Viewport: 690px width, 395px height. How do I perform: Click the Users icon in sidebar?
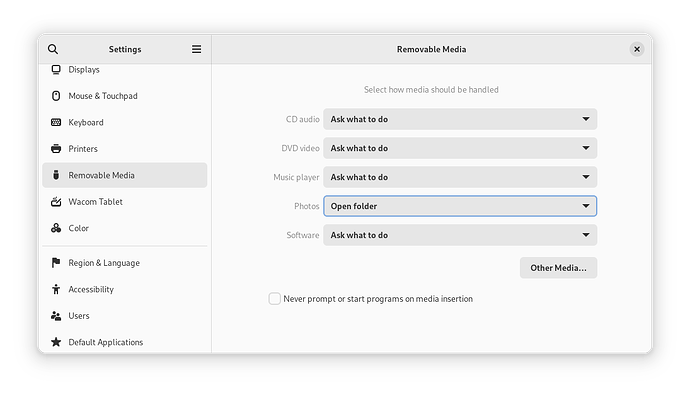[56, 316]
